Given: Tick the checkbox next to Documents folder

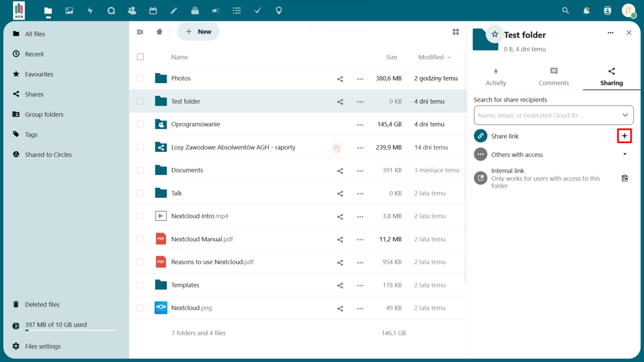Looking at the screenshot, I should click(141, 170).
